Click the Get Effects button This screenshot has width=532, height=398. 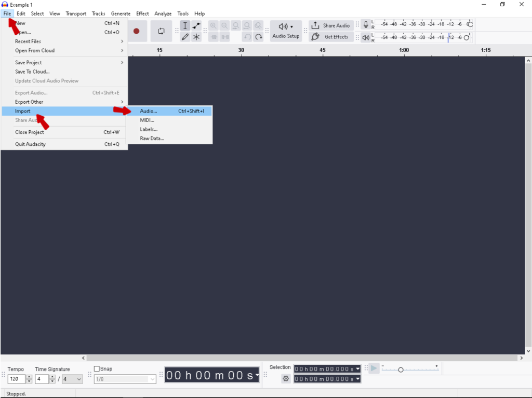(331, 37)
